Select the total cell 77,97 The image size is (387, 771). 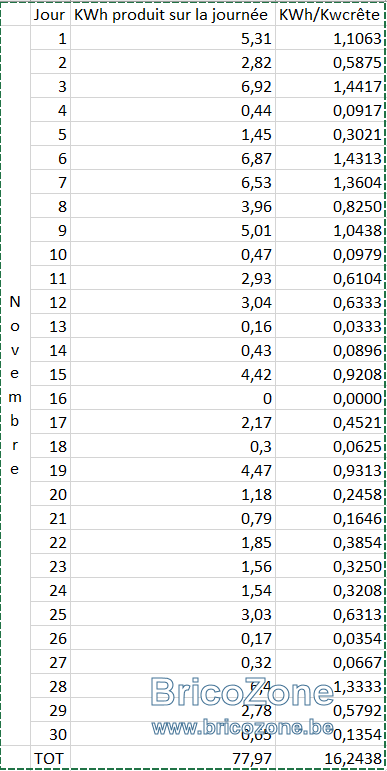[172, 758]
